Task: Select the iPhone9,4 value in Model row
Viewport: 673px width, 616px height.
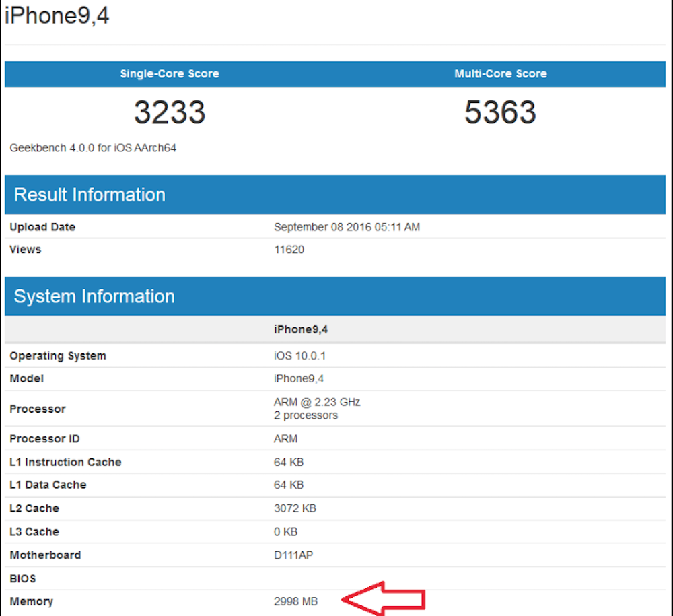Action: click(299, 378)
